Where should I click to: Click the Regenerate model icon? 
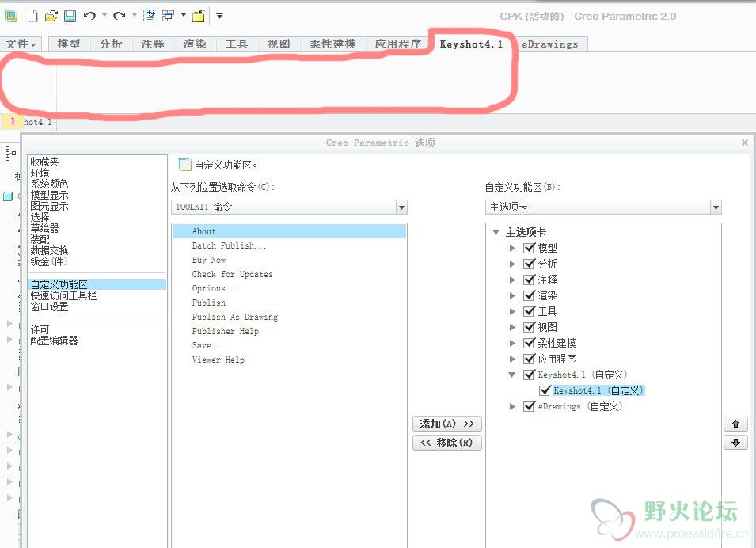pyautogui.click(x=149, y=16)
